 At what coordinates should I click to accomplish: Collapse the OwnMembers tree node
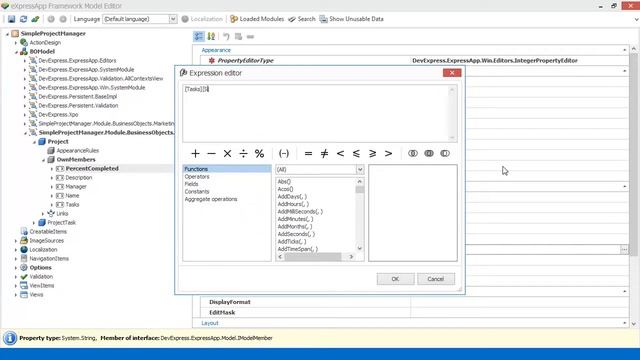(43, 160)
